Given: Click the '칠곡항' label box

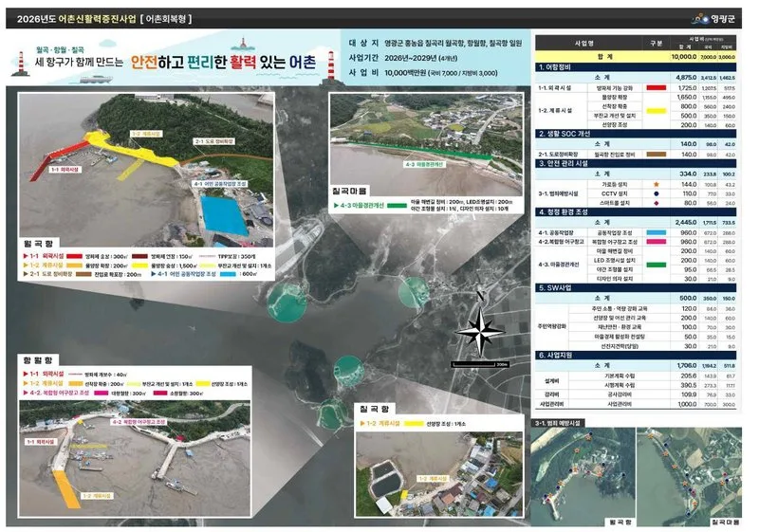Looking at the screenshot, I should click(374, 409).
